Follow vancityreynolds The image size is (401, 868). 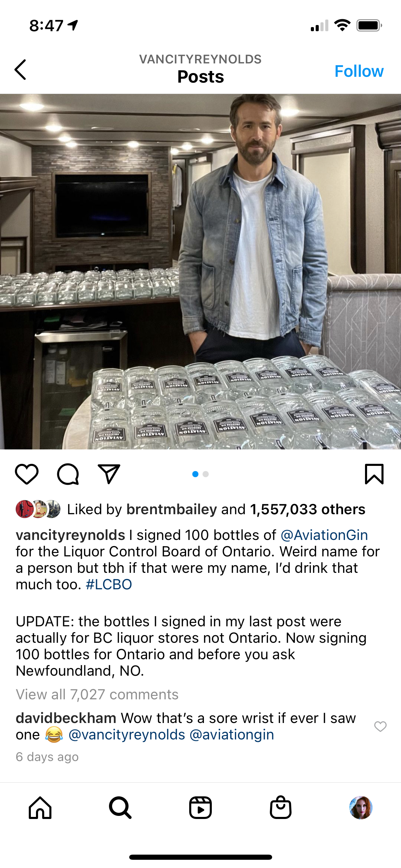coord(359,71)
